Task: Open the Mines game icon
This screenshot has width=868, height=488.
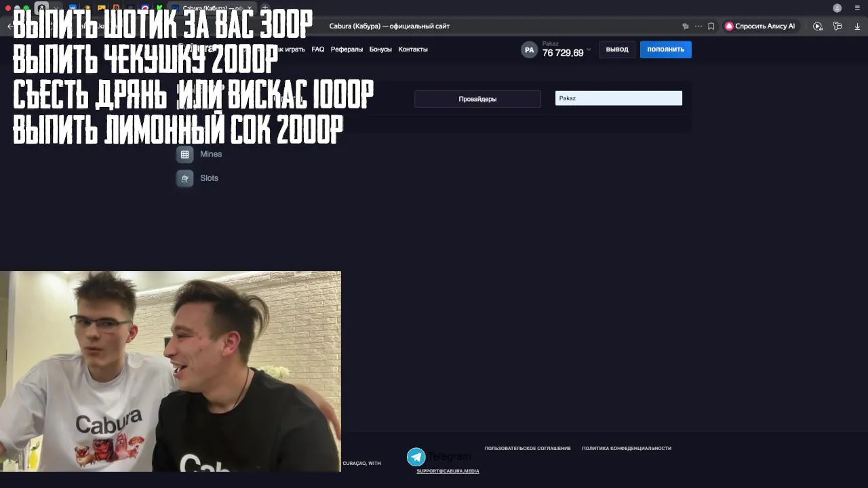Action: tap(184, 155)
